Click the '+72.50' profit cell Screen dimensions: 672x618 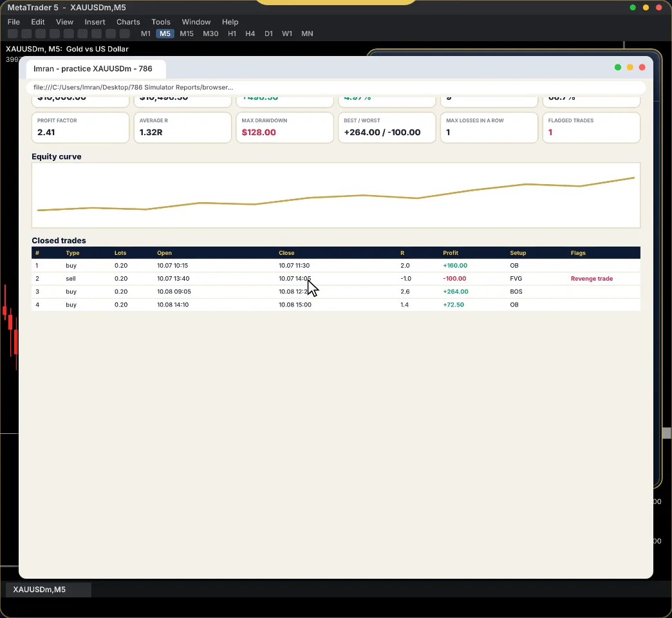coord(453,304)
